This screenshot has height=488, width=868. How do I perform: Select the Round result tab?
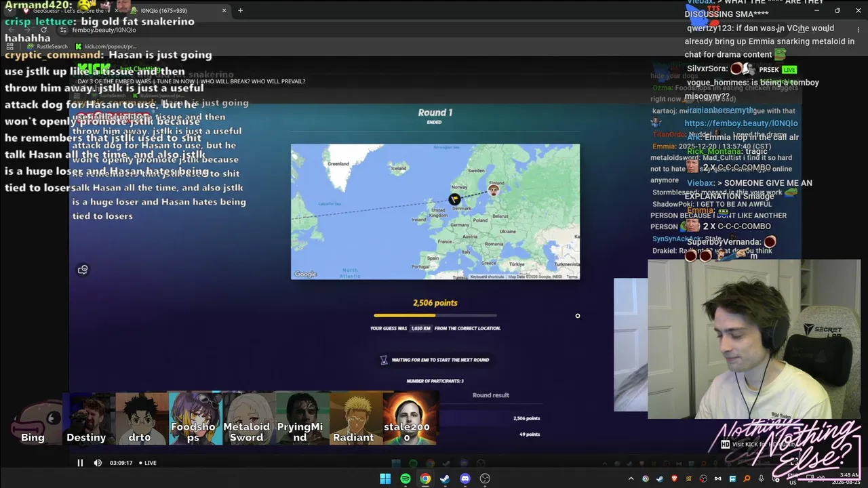coord(491,395)
